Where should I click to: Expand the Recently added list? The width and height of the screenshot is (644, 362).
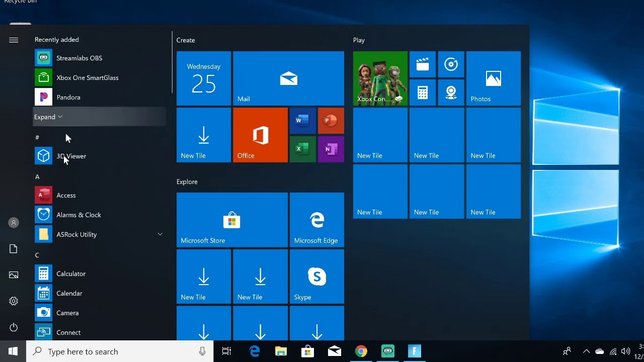coord(100,117)
